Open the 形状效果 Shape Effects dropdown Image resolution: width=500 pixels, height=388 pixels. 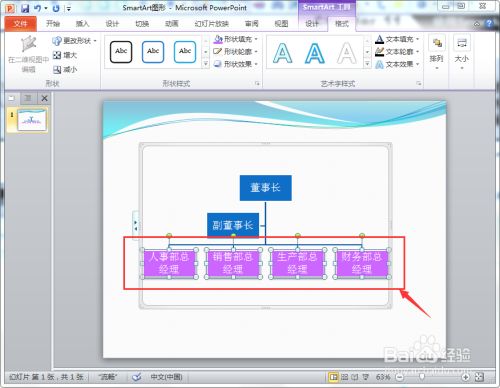(236, 64)
